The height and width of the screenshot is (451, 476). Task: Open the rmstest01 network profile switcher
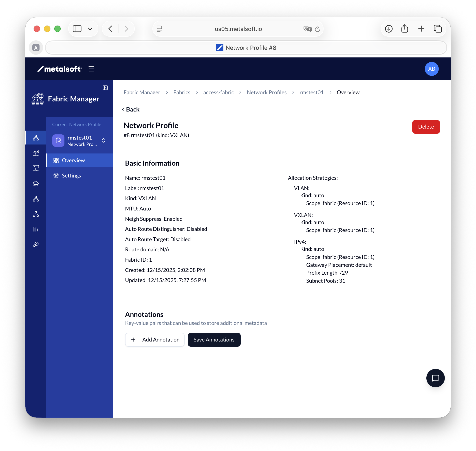(80, 141)
